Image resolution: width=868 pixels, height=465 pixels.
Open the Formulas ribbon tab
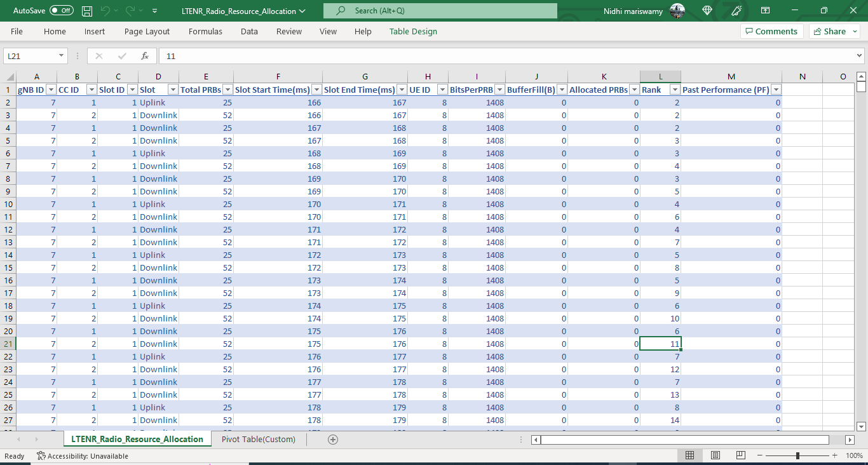pos(205,31)
